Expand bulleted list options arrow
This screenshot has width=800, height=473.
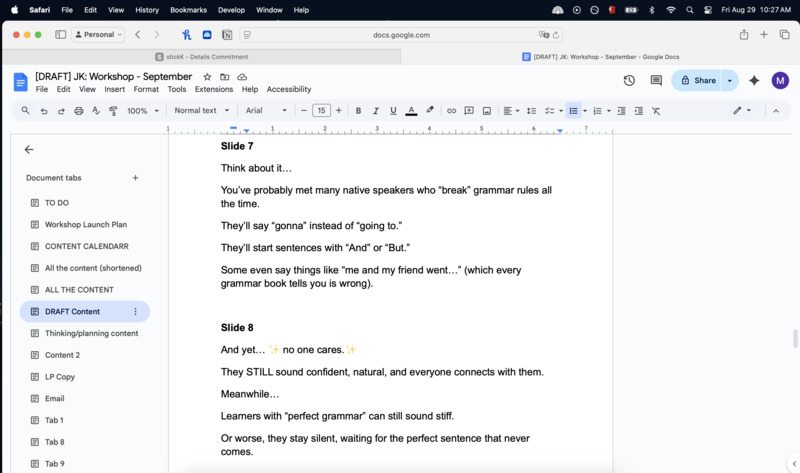point(585,111)
